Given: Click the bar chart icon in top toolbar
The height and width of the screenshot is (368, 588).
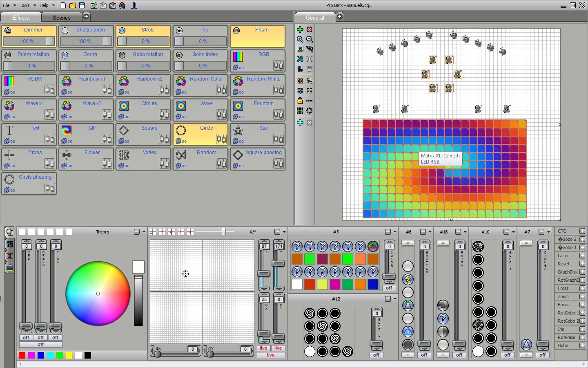Looking at the screenshot, I should [x=134, y=5].
